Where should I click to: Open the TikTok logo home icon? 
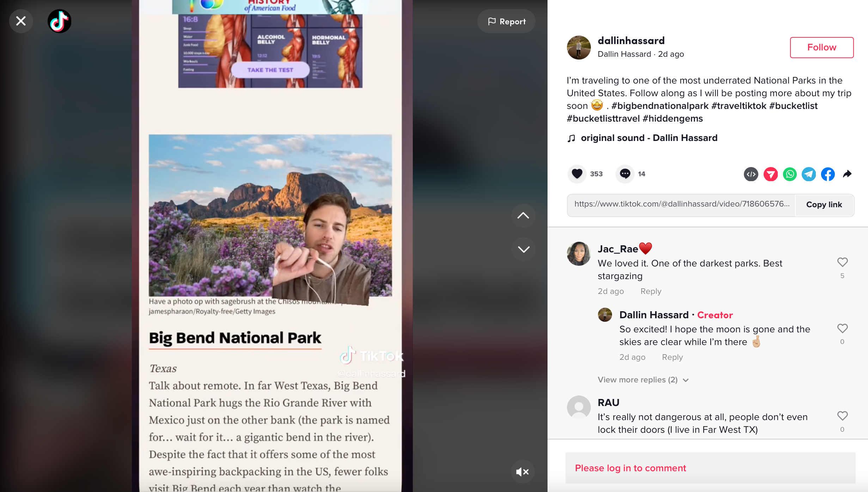pyautogui.click(x=59, y=21)
